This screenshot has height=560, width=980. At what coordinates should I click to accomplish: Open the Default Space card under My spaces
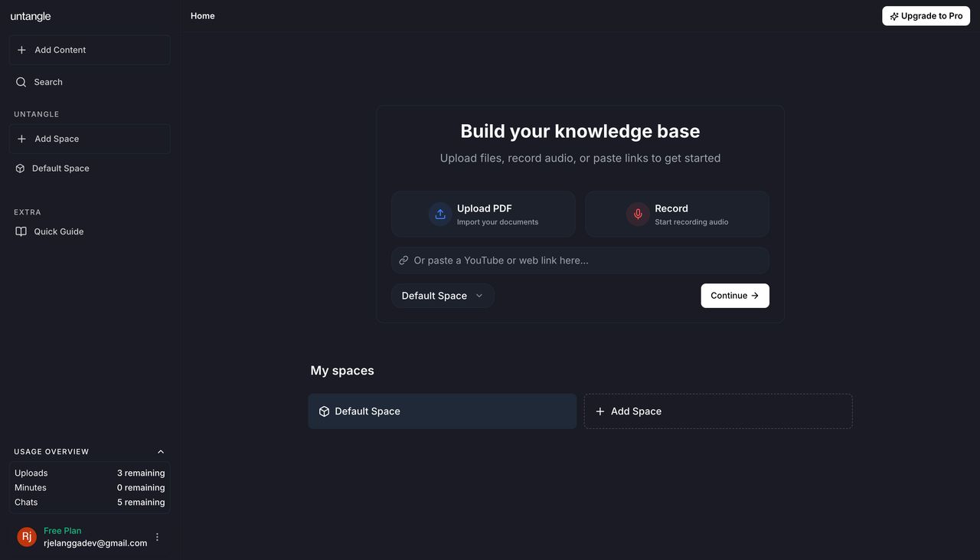pyautogui.click(x=443, y=411)
